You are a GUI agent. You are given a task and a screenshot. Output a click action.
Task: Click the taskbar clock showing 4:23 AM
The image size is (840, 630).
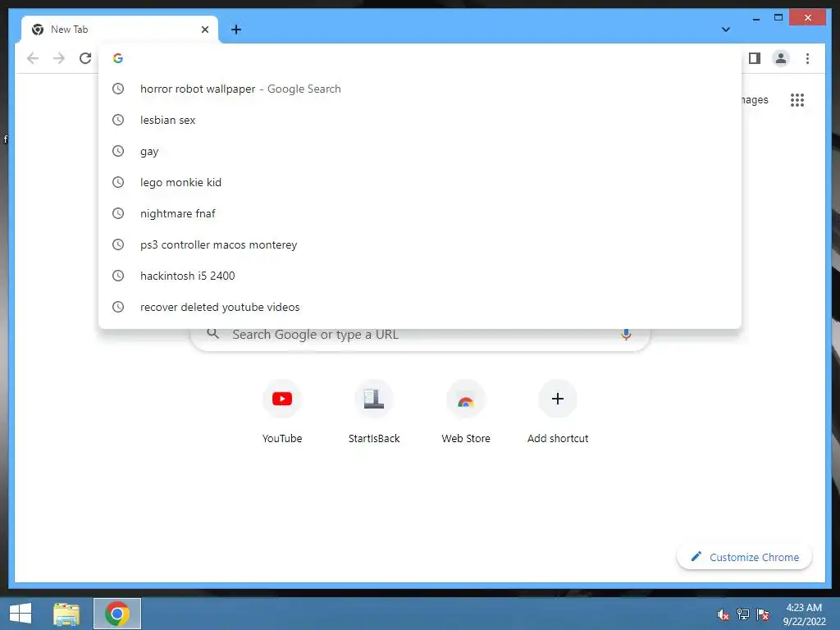click(804, 614)
